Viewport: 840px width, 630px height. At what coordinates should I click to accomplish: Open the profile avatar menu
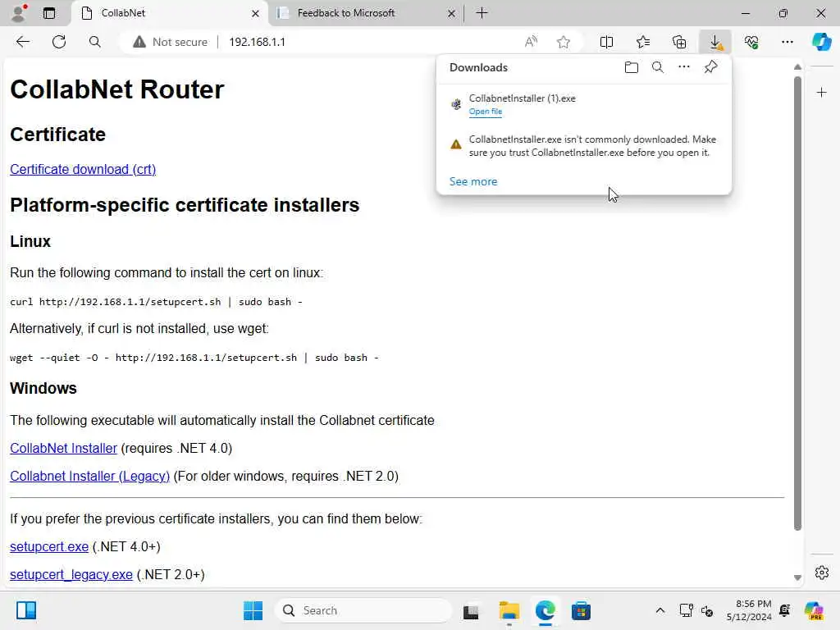(20, 13)
